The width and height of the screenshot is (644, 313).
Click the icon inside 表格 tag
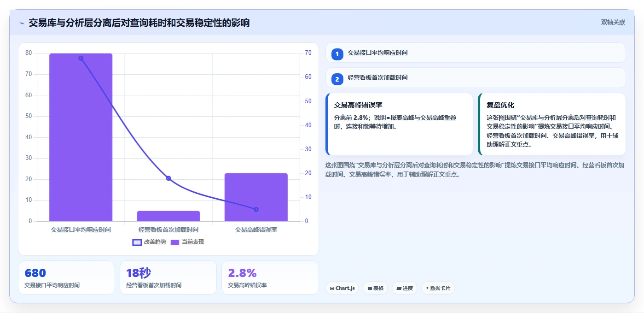tap(370, 288)
